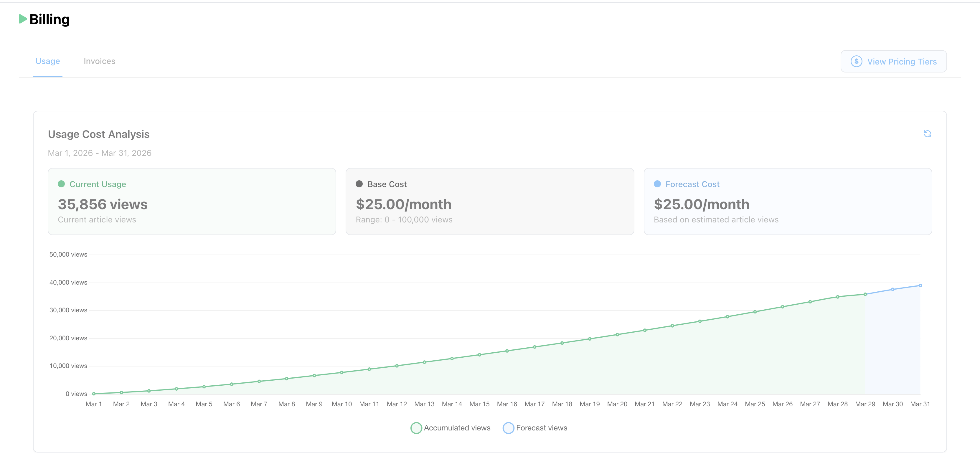Viewport: 980px width, 459px height.
Task: Click the green dot on Current Usage card
Action: pos(61,184)
